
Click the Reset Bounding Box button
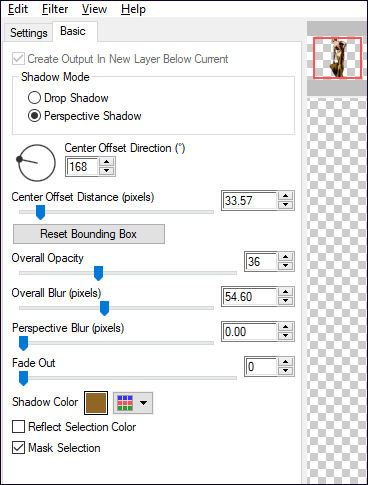coord(89,234)
